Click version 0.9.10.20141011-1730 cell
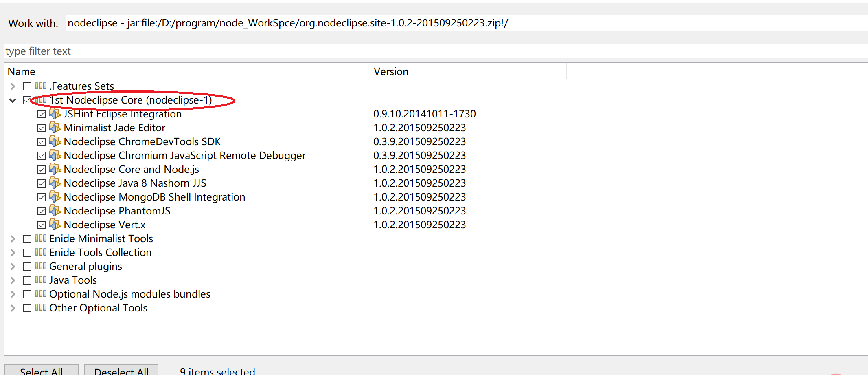Screen dimensions: 868x375 tap(425, 114)
